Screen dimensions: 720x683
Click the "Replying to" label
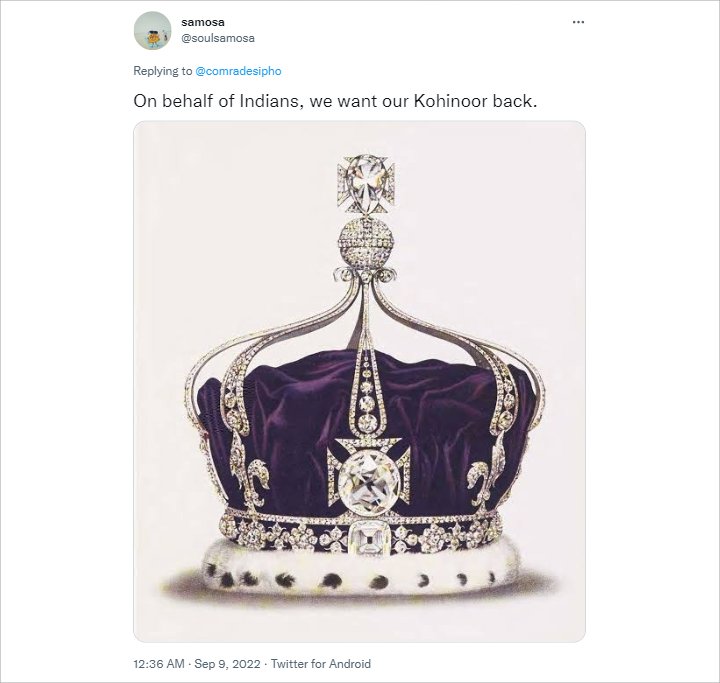pyautogui.click(x=163, y=71)
